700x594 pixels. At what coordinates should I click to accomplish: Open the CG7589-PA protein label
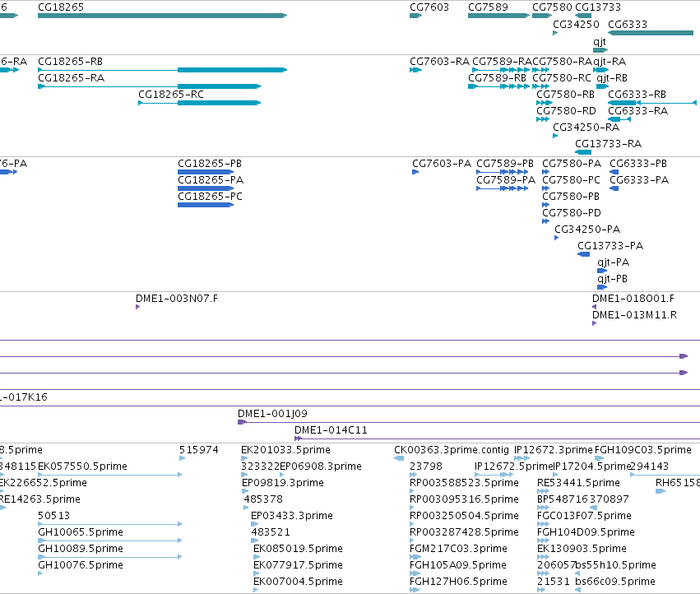click(x=506, y=179)
